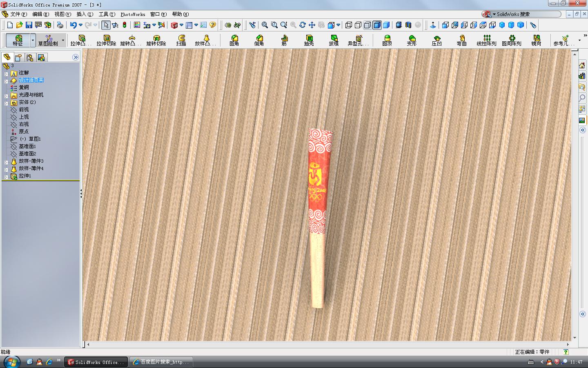The height and width of the screenshot is (368, 588).
Task: Open the Undo history dropdown arrow
Action: [80, 25]
